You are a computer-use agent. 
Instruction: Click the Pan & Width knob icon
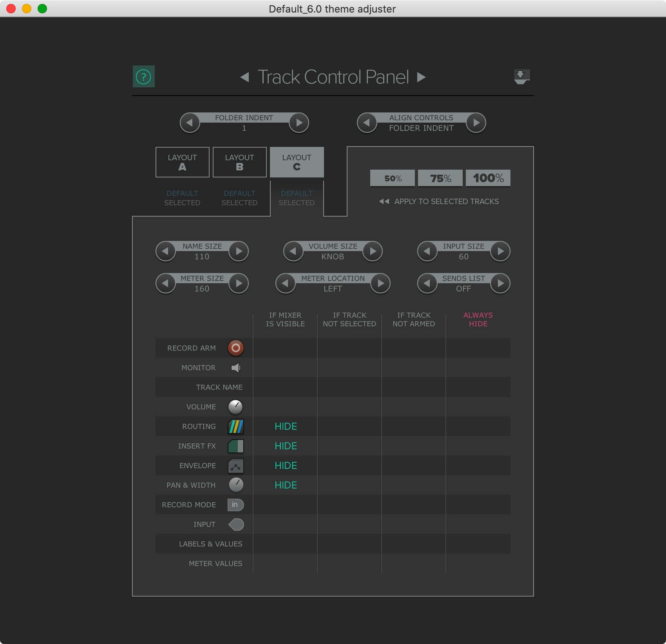(235, 485)
